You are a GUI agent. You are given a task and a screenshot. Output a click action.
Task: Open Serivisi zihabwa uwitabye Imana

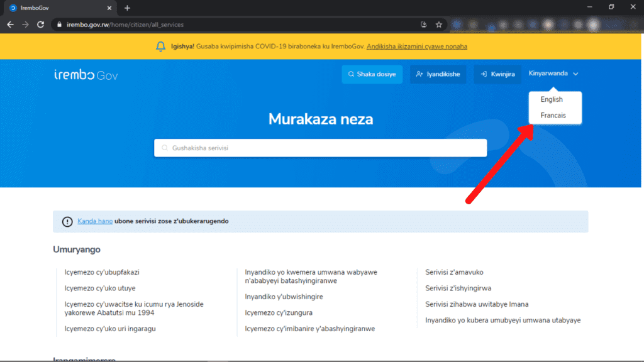tap(477, 304)
